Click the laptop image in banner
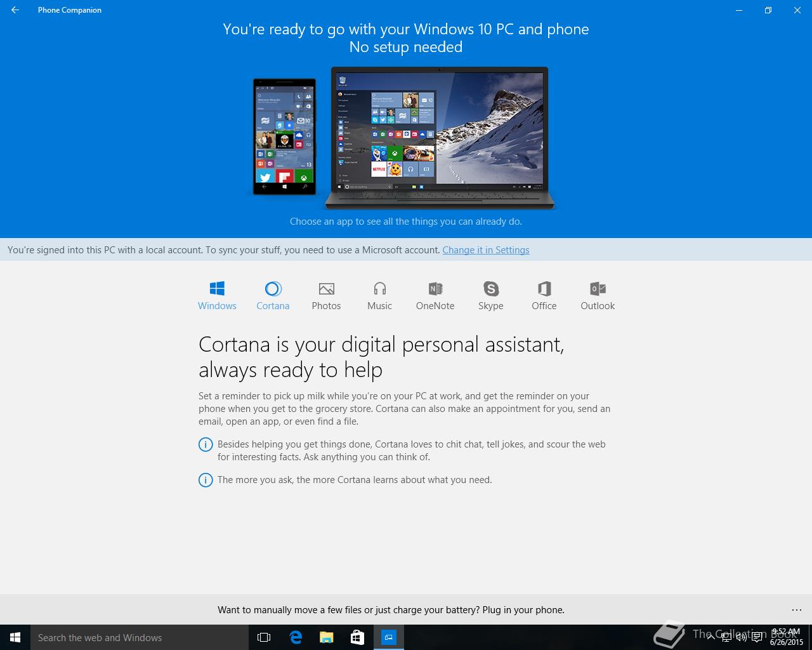Screen dimensions: 812x650 coord(440,138)
